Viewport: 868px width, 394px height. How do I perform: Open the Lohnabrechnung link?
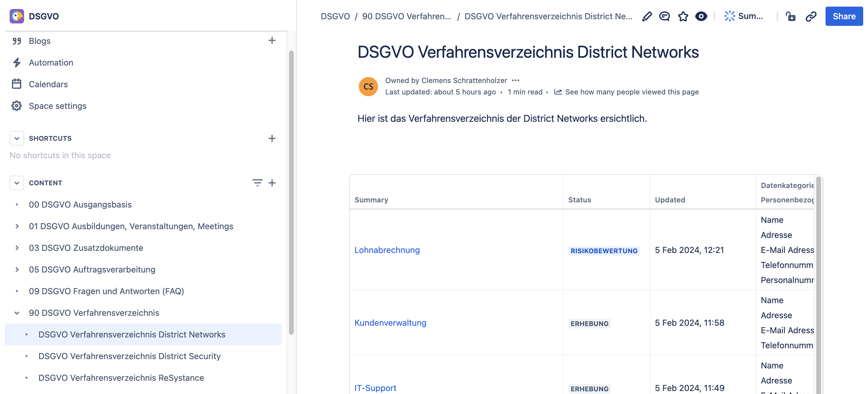pyautogui.click(x=387, y=250)
